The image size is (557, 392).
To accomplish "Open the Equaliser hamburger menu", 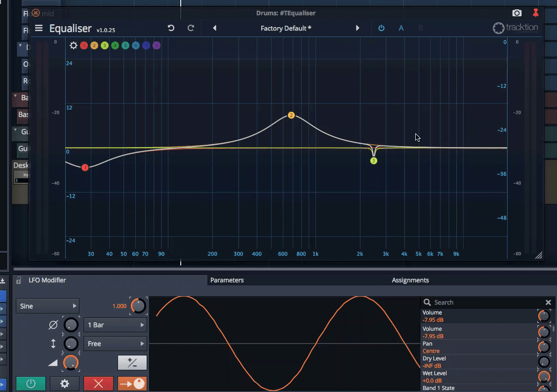I will 39,29.
